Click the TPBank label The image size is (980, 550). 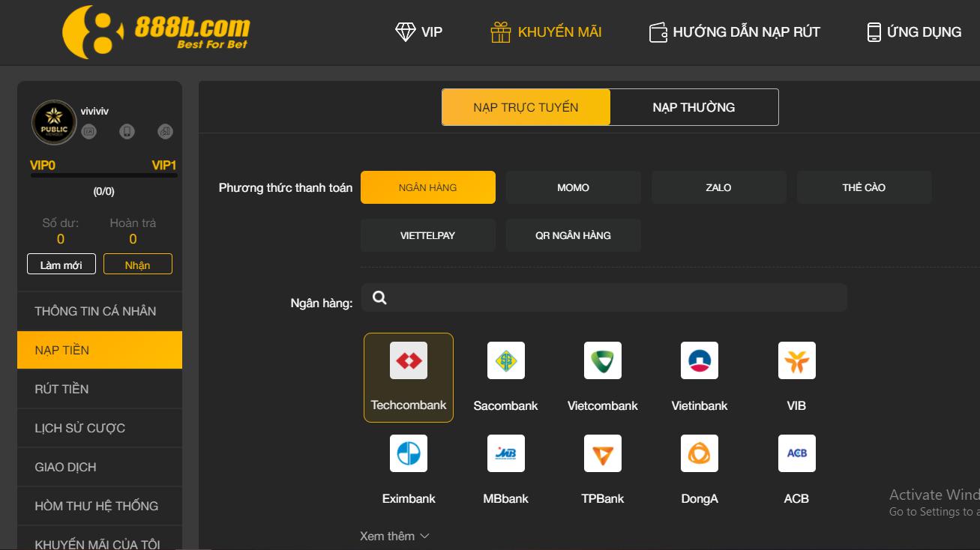pyautogui.click(x=603, y=498)
